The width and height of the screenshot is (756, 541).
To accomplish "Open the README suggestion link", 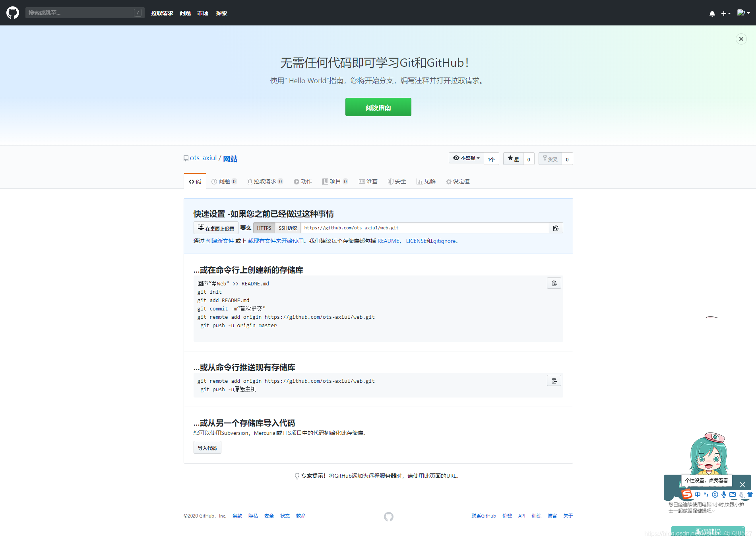I will [x=388, y=241].
